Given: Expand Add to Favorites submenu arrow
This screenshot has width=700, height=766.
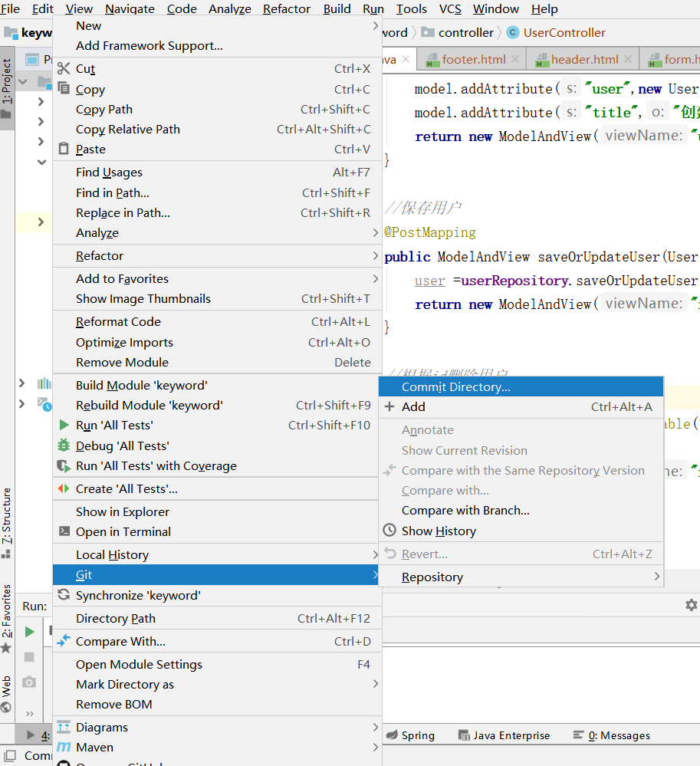Looking at the screenshot, I should (375, 278).
